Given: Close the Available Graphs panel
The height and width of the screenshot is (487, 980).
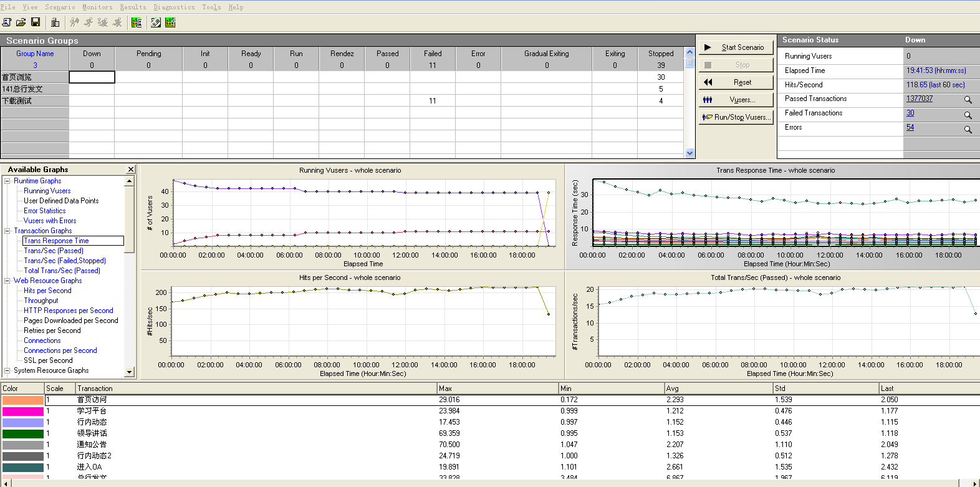Looking at the screenshot, I should click(x=131, y=170).
